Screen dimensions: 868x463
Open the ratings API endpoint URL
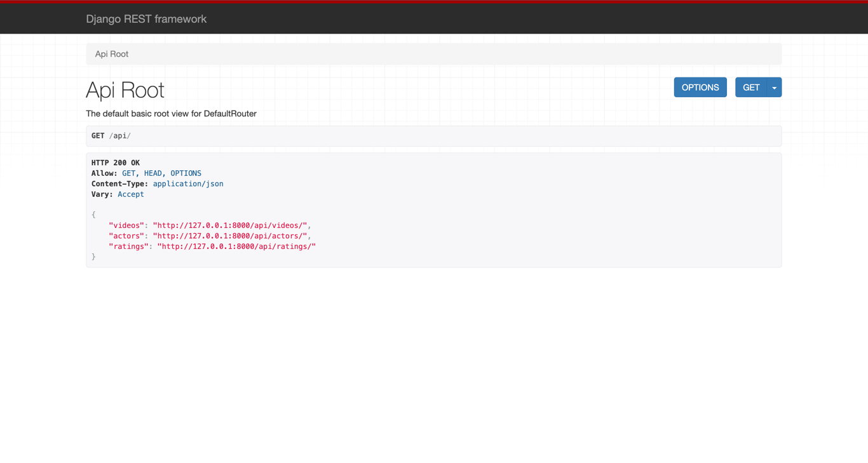click(236, 246)
